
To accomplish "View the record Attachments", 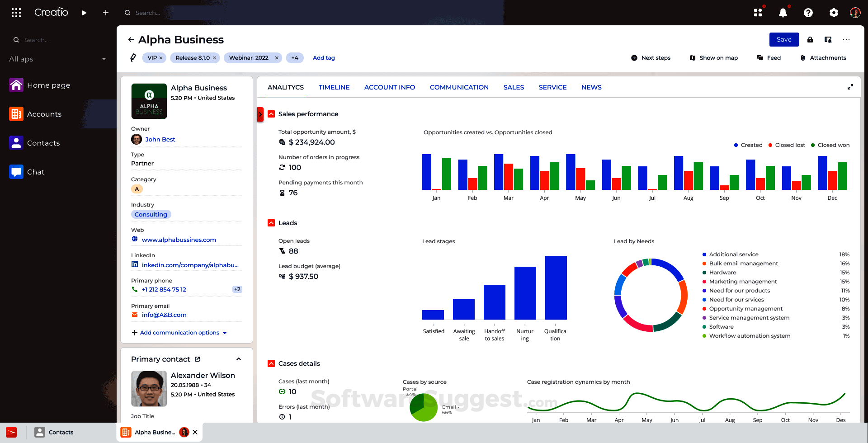I will (823, 58).
